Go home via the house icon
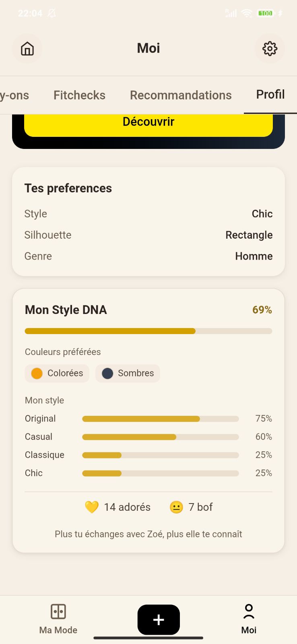The image size is (297, 644). [x=27, y=48]
